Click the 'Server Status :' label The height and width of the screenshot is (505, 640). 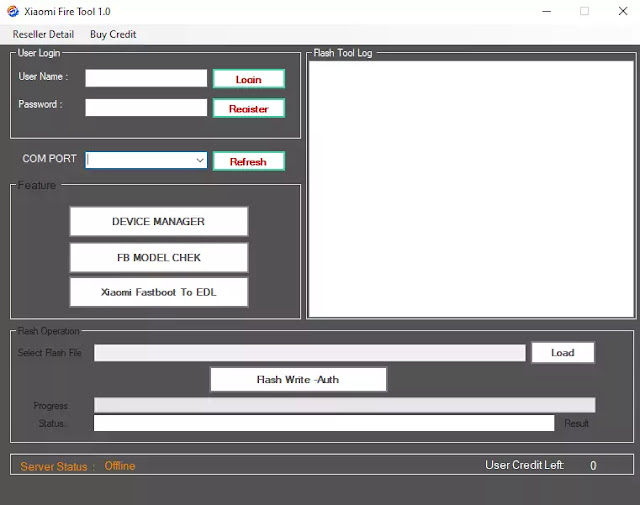(58, 466)
